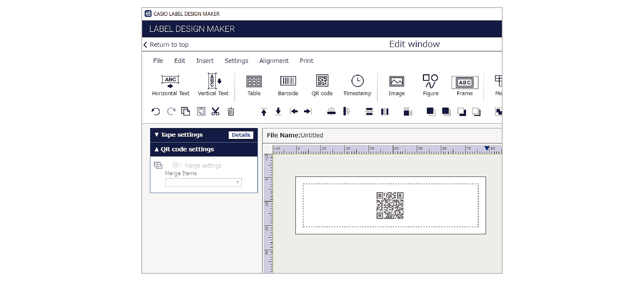Open the Insert menu

click(x=205, y=61)
